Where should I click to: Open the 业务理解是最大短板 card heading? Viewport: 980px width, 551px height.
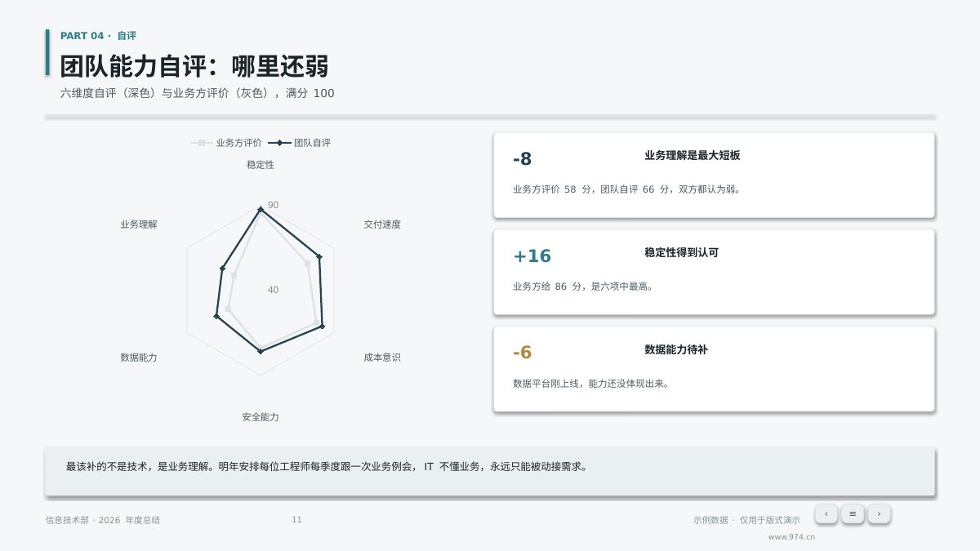[693, 155]
